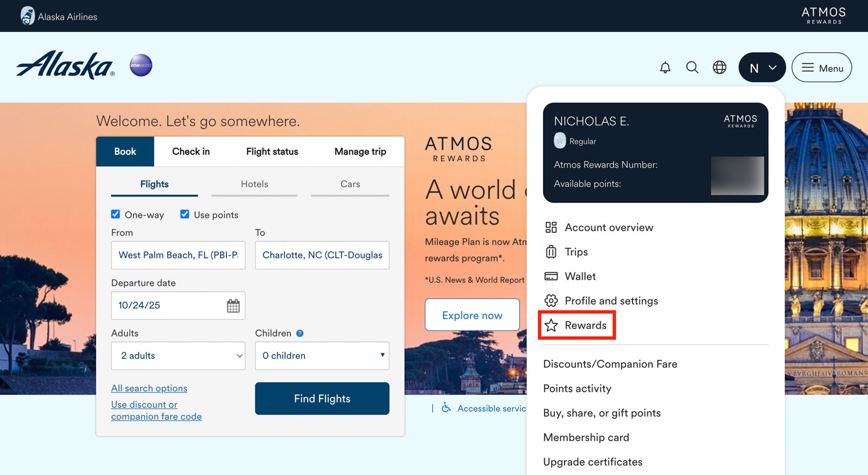Switch to the Check in tab
The width and height of the screenshot is (868, 475).
191,151
